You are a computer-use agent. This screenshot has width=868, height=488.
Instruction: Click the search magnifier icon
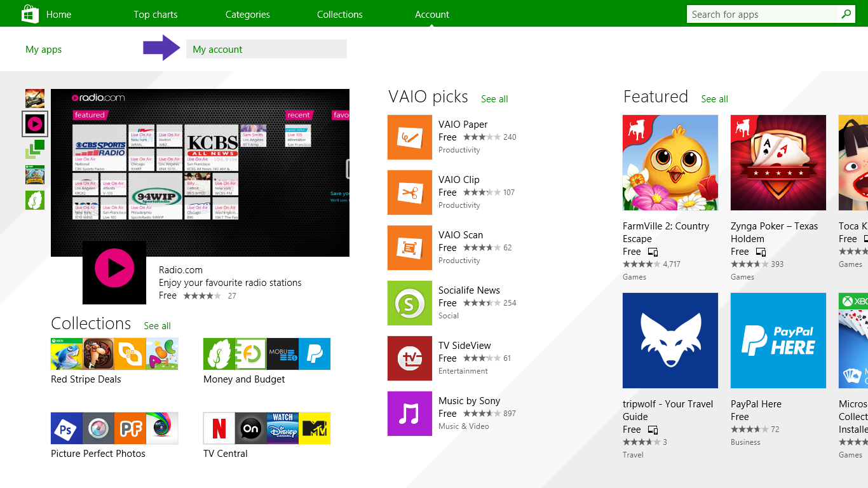coord(846,14)
